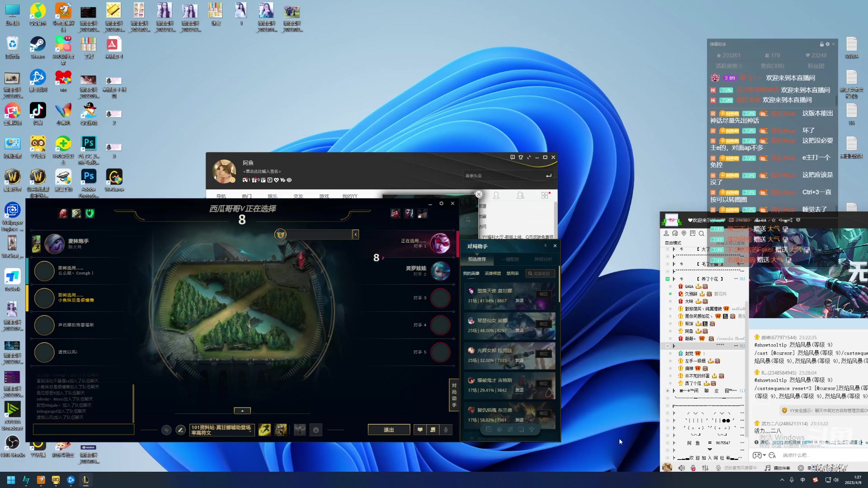Open the YY audio mixer sliders icon
Viewport: 868px width, 488px height.
[705, 468]
